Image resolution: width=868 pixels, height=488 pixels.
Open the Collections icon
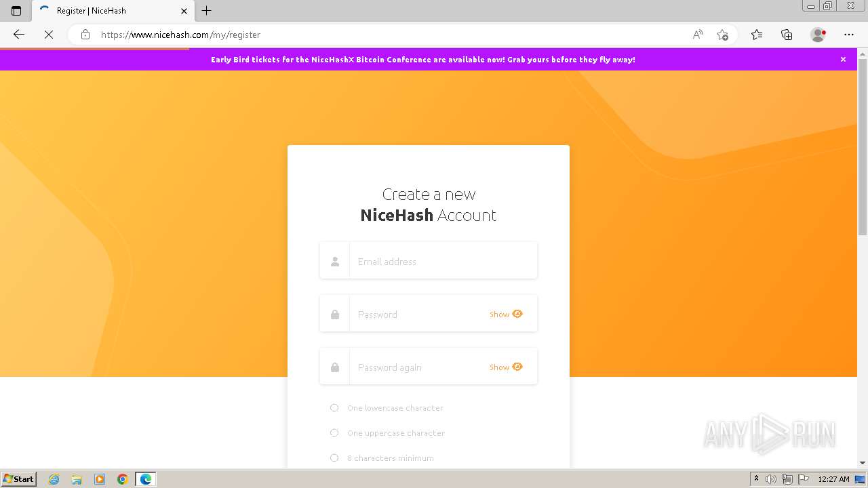(x=787, y=35)
